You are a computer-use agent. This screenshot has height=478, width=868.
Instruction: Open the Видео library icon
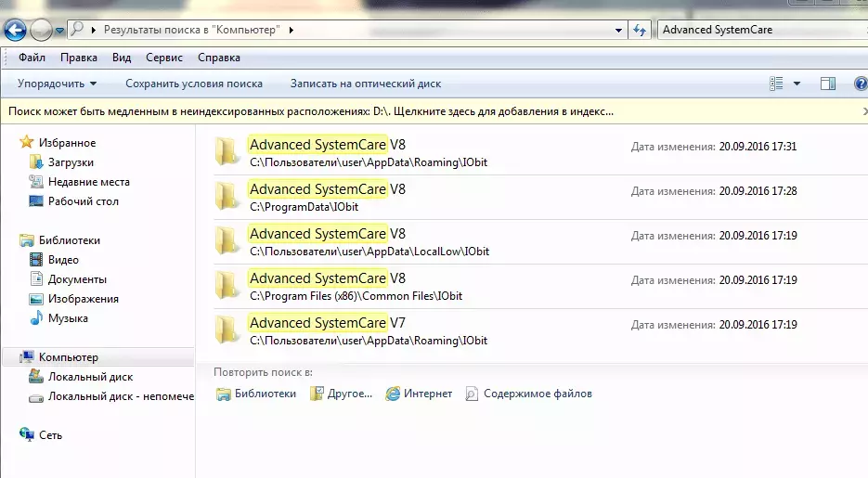(36, 260)
